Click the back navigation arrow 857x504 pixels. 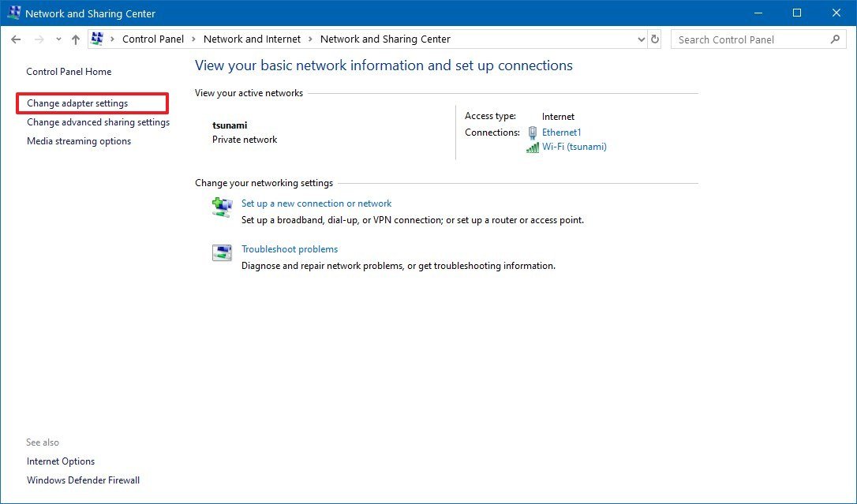coord(16,39)
